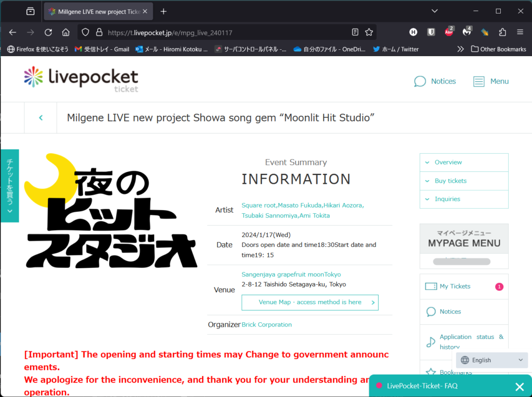Close the LivePocket-Ticket FAQ panel
This screenshot has height=397, width=532.
tap(519, 386)
